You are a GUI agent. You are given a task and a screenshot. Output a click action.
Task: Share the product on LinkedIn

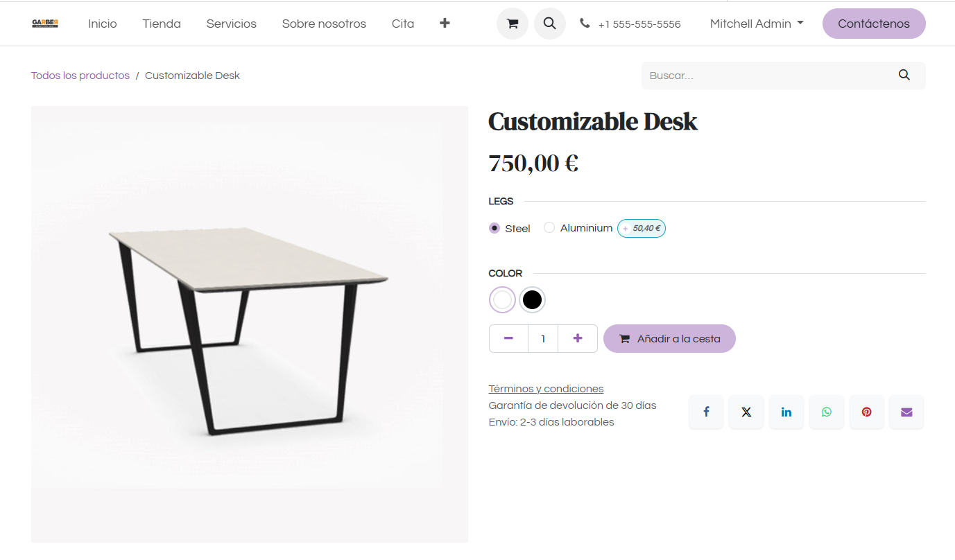[786, 411]
